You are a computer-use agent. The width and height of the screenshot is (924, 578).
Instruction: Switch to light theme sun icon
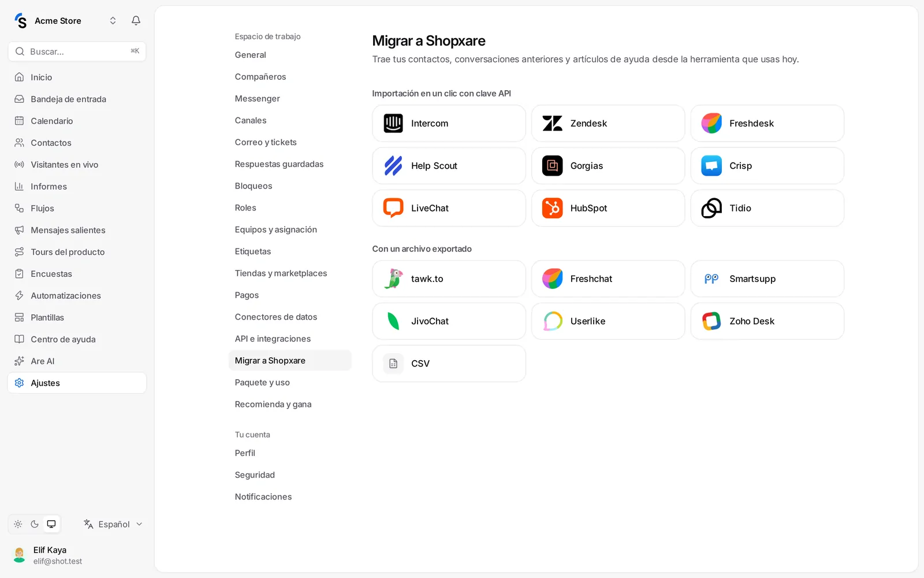[x=18, y=524]
